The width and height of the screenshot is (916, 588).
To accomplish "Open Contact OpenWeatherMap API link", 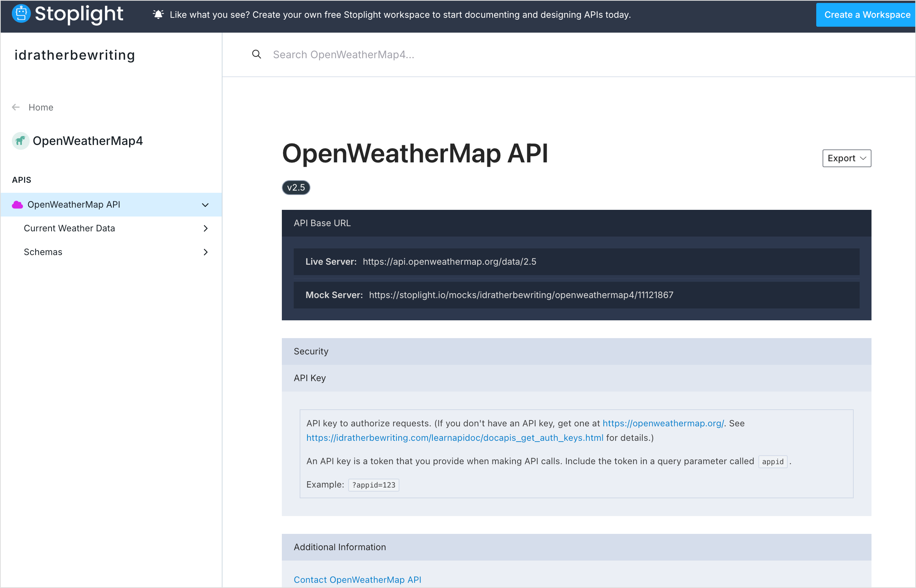I will point(357,579).
